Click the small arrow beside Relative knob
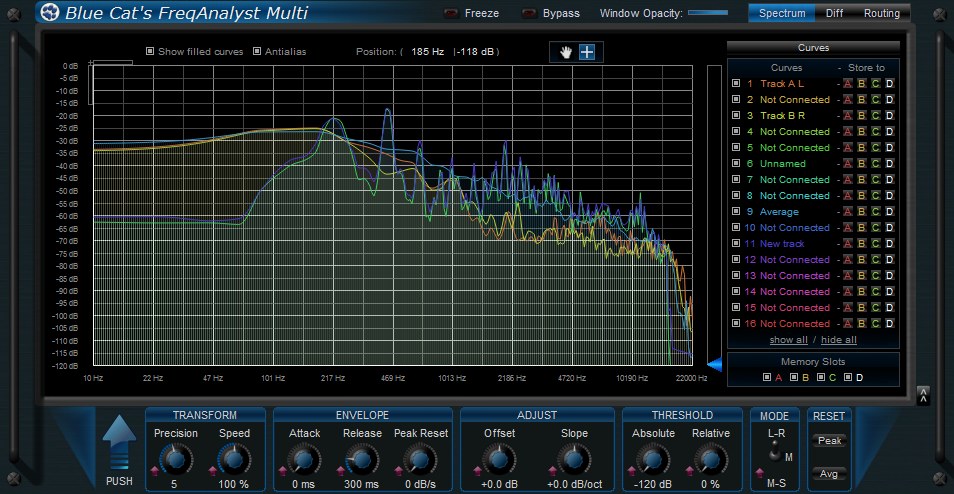The height and width of the screenshot is (494, 954). [690, 470]
